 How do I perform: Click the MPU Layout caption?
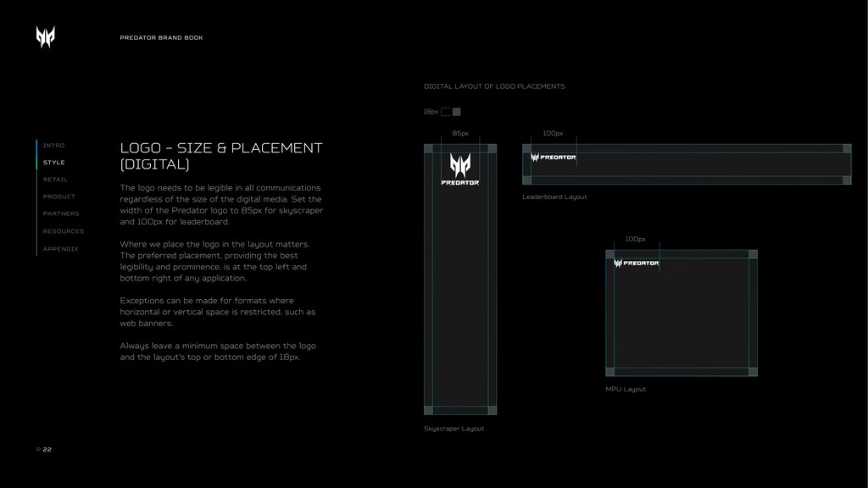626,390
